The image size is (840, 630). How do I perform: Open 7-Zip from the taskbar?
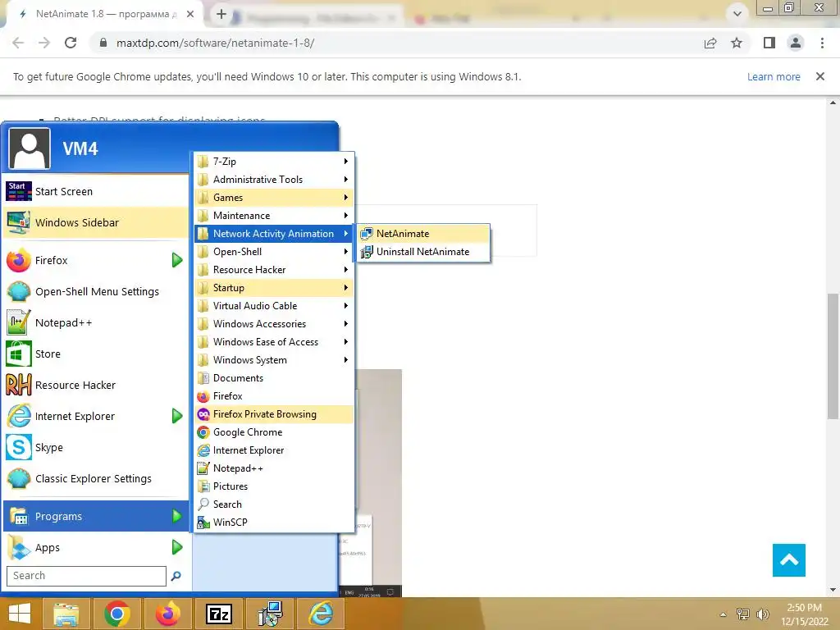219,614
